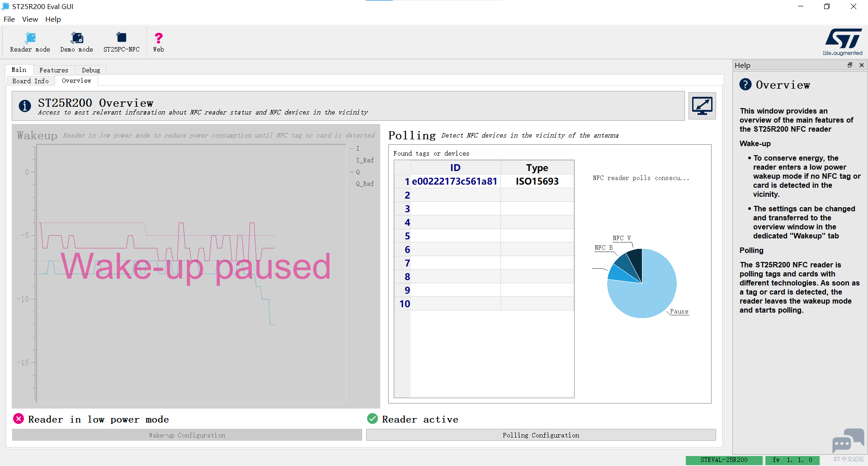
Task: Switch to Reader mode
Action: (30, 42)
